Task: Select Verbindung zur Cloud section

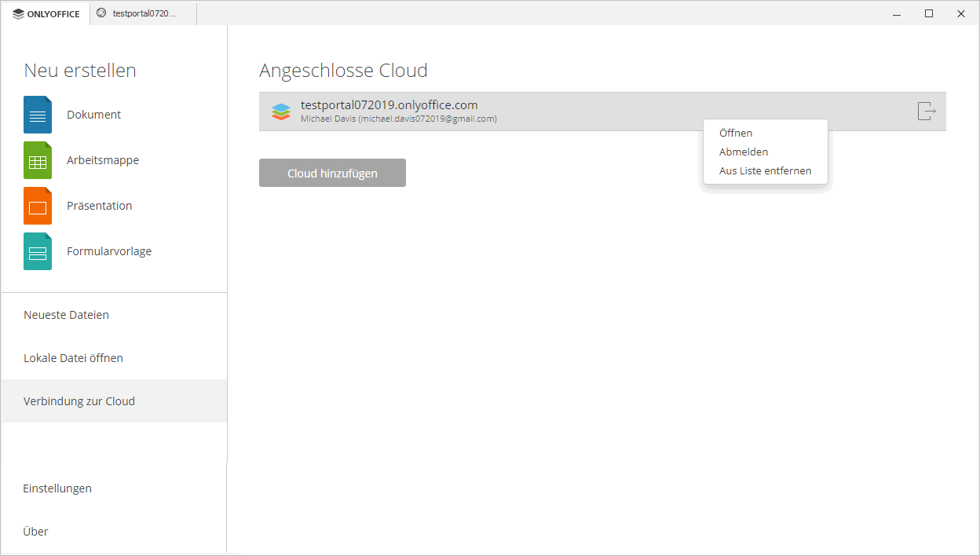Action: point(115,401)
